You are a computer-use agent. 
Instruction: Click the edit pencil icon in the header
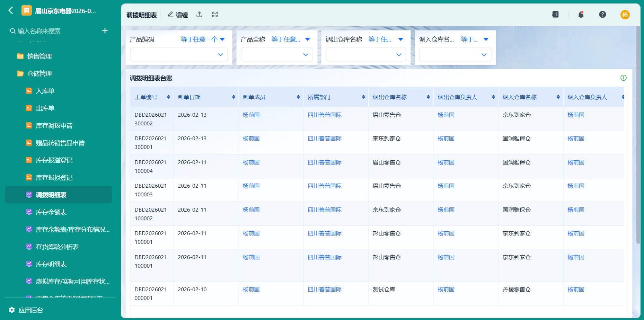tap(170, 15)
